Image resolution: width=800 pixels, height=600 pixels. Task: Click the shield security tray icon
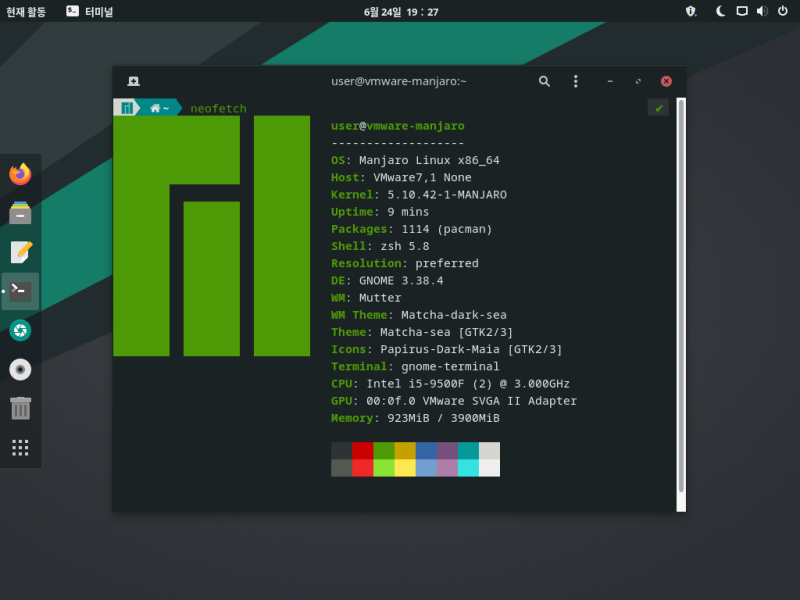[x=691, y=11]
